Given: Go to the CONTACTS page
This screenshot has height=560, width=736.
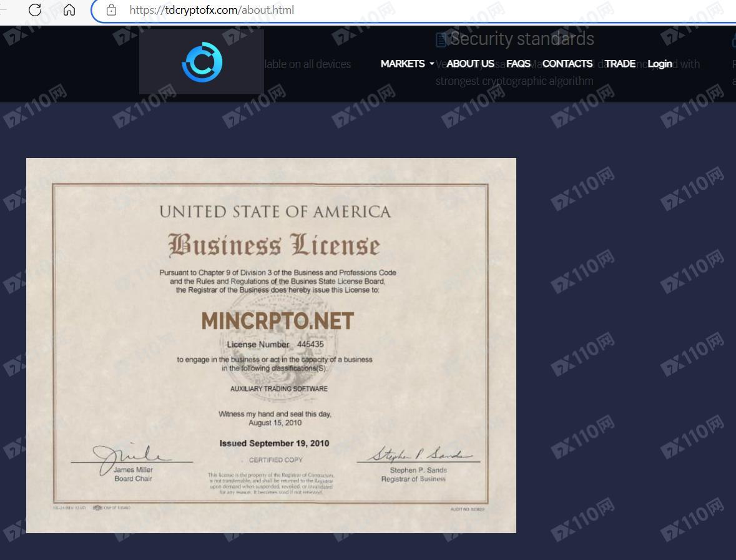Looking at the screenshot, I should [x=567, y=64].
